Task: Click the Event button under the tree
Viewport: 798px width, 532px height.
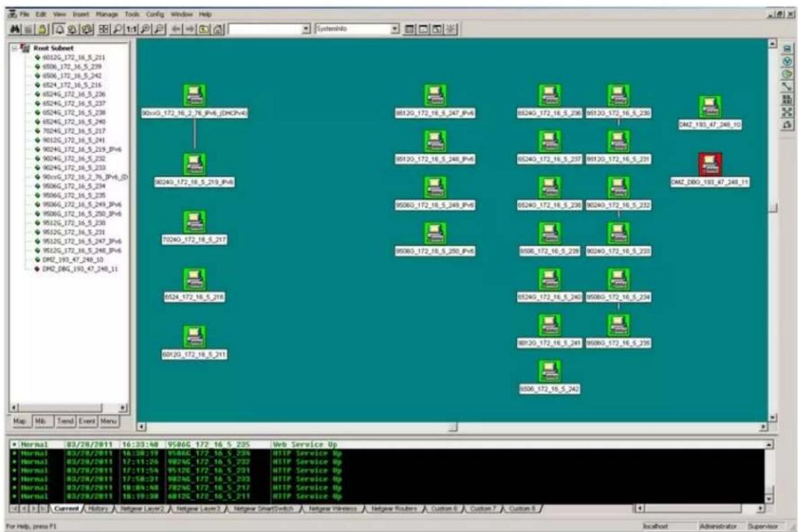Action: tap(87, 421)
